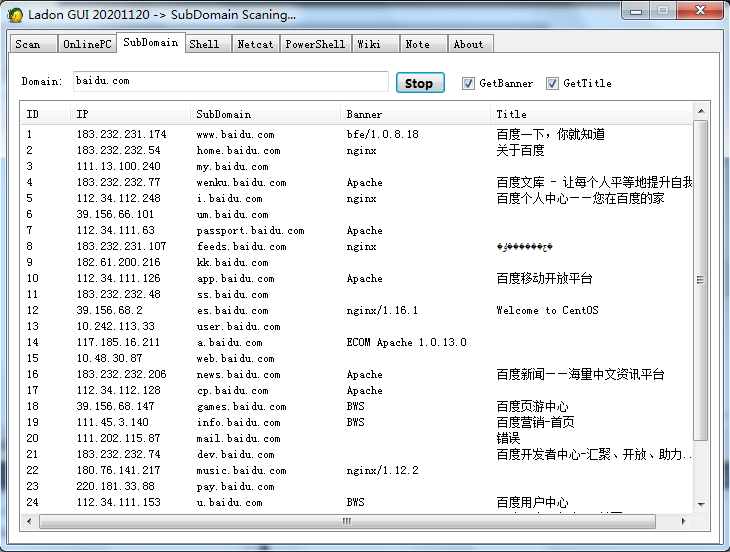Viewport: 730px width, 552px height.
Task: Click the bfe/1.0.8.18 banner cell
Action: click(x=382, y=135)
